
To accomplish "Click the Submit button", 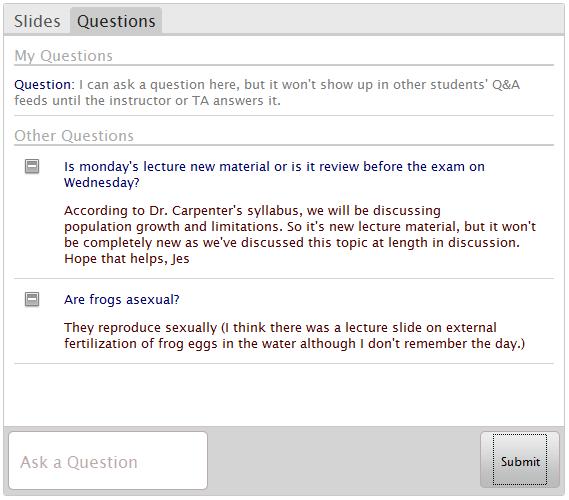I will [520, 460].
